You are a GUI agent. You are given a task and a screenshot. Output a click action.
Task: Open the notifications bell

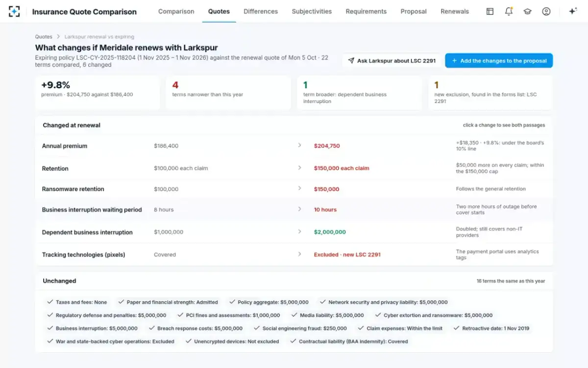[509, 11]
